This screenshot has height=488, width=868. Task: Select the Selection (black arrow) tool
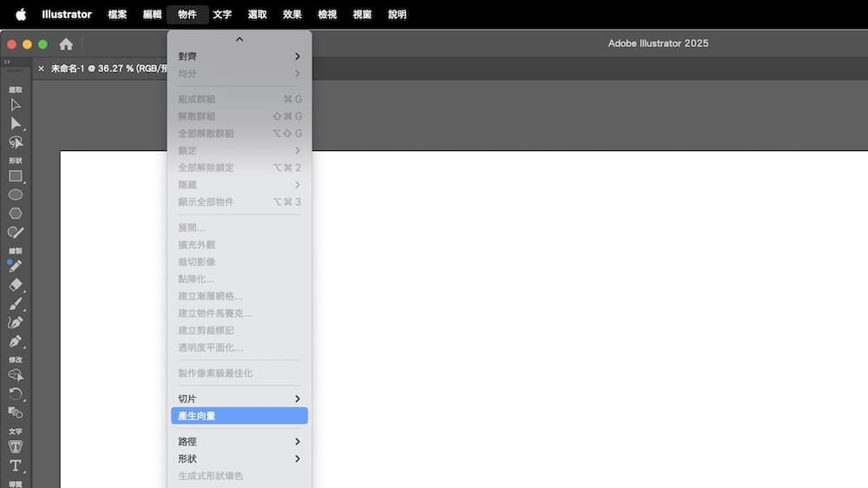point(16,105)
